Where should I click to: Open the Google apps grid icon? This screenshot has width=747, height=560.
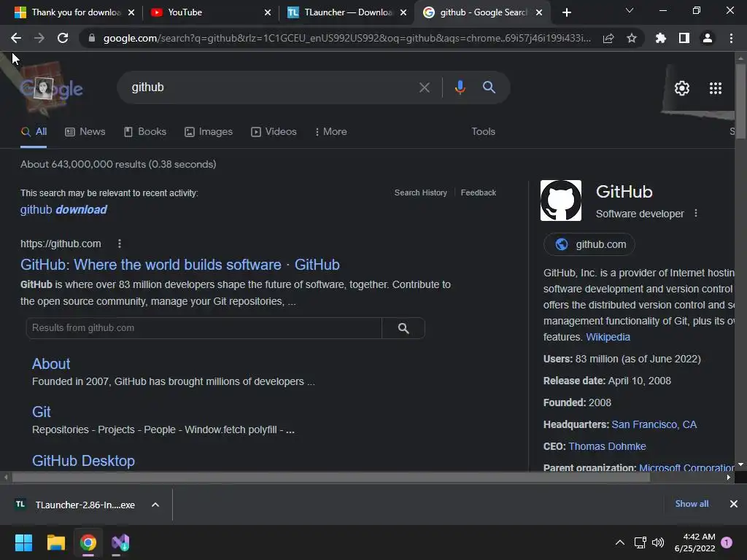pos(715,88)
